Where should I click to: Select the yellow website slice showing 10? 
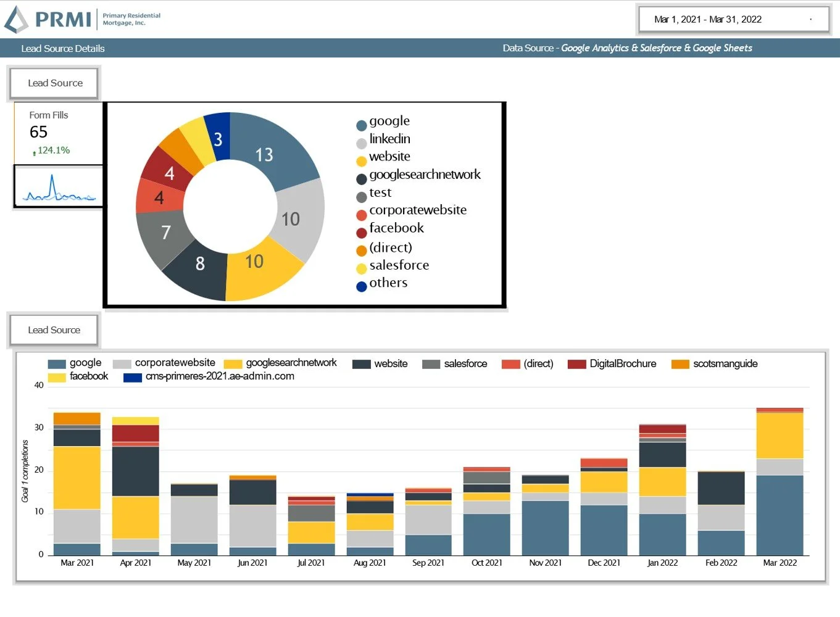tap(261, 270)
